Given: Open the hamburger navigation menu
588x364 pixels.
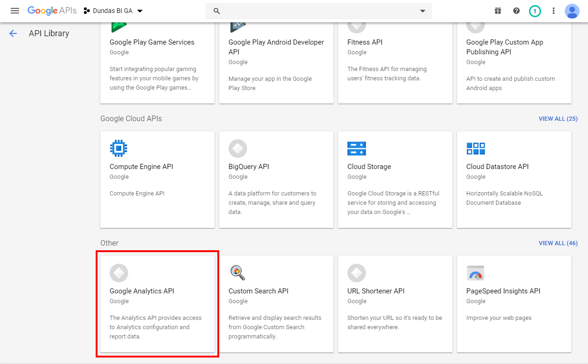Looking at the screenshot, I should point(15,11).
